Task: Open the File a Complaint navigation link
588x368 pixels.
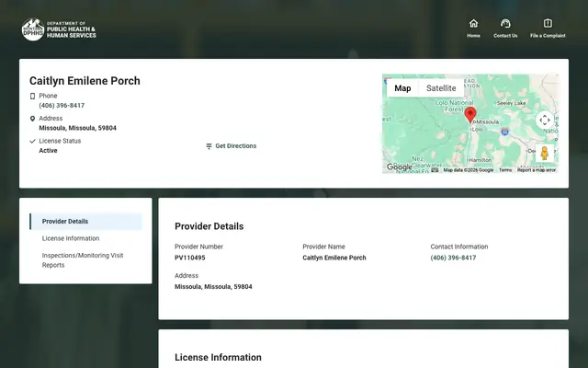Action: 548,29
